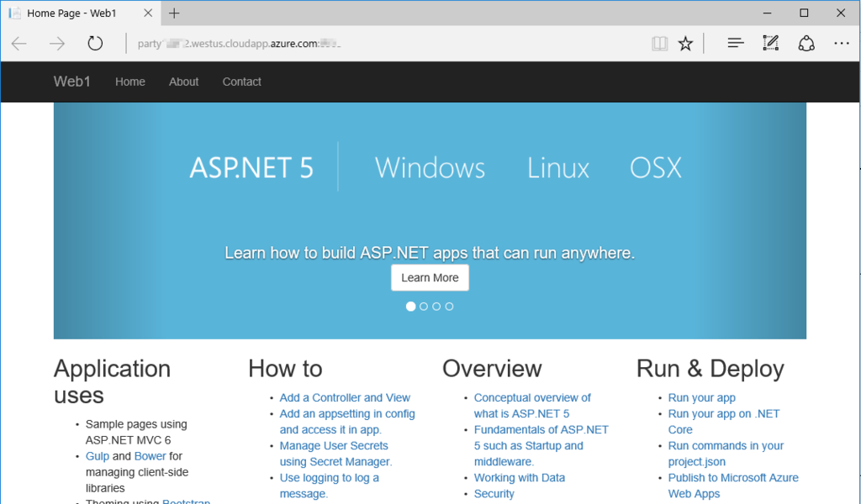Open a new tab with plus button
The width and height of the screenshot is (861, 504).
tap(174, 13)
